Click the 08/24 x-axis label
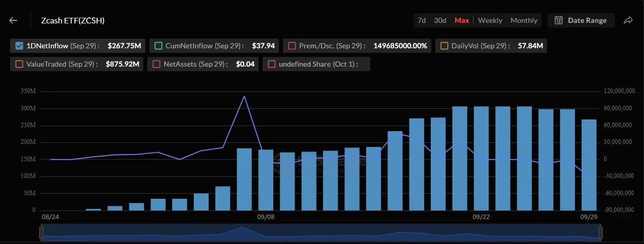Image resolution: width=644 pixels, height=244 pixels. (x=50, y=217)
